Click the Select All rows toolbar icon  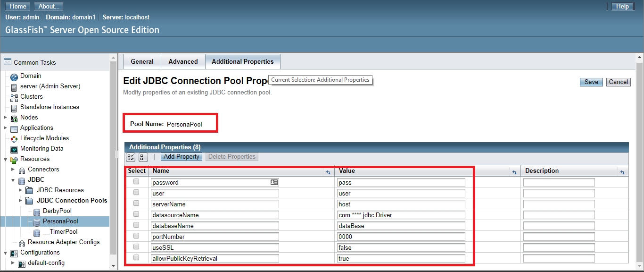click(x=131, y=157)
